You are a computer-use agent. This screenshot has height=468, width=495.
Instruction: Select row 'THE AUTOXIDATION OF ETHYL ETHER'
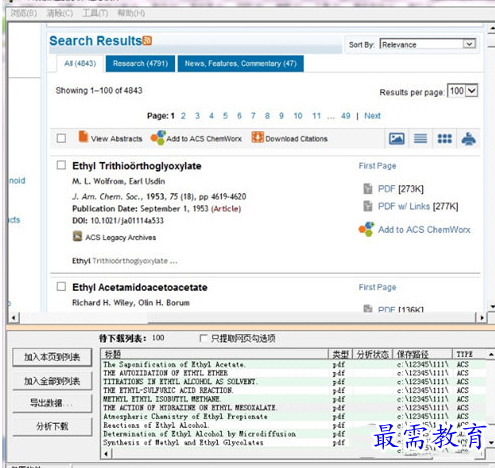tap(293, 373)
